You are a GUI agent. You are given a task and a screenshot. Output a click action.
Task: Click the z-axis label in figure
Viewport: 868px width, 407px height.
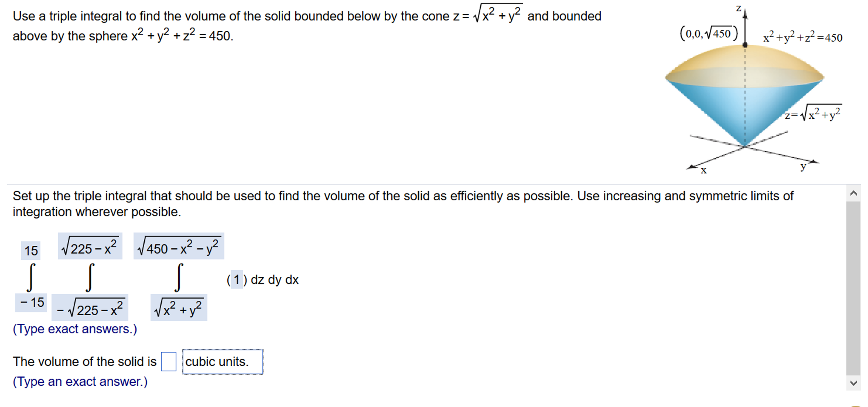click(x=739, y=8)
